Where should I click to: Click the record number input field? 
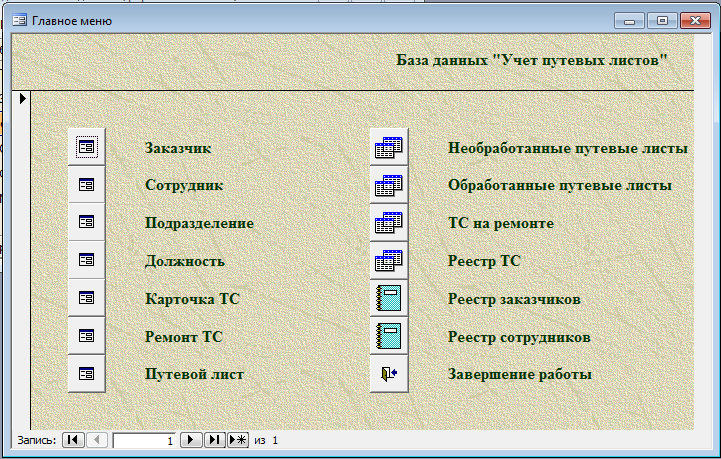(x=145, y=440)
